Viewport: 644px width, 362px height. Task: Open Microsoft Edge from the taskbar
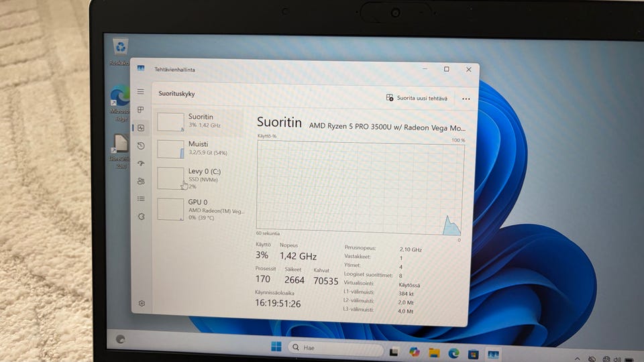[454, 353]
